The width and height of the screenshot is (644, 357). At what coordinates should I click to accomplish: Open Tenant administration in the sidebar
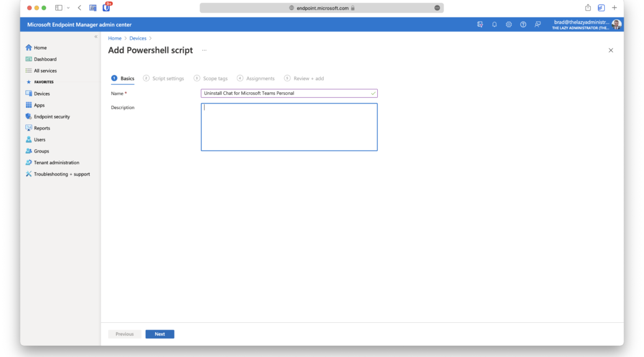point(52,162)
